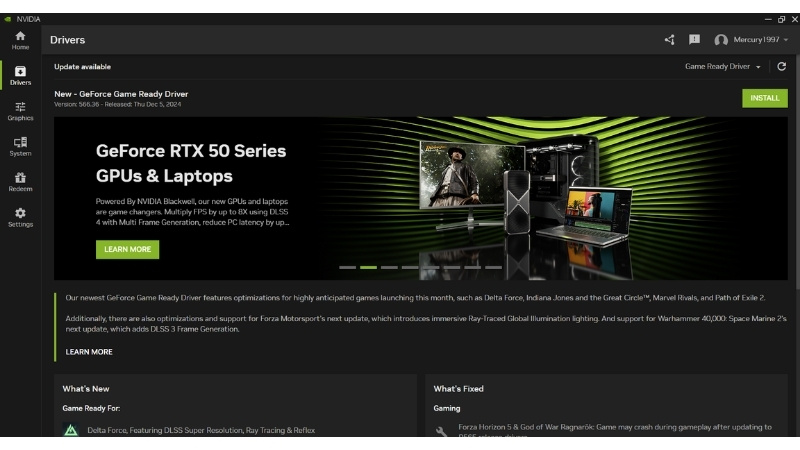Expand the Game Ready Driver dropdown
The image size is (800, 450).
coord(722,66)
